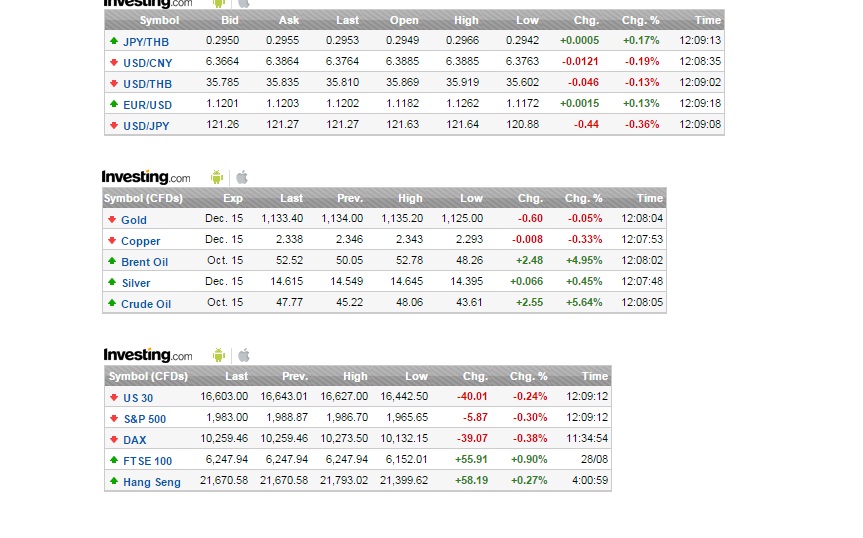
Task: Click the Exp column header in commodities table
Action: click(232, 198)
